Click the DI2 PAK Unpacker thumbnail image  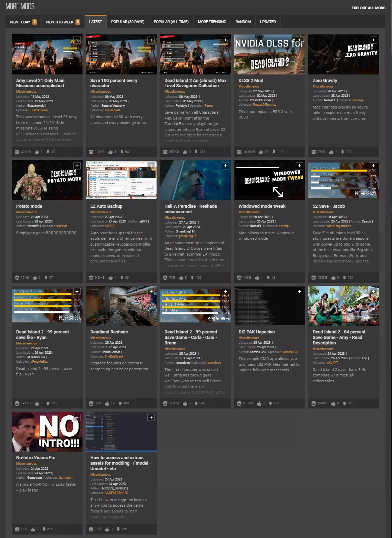(x=270, y=306)
